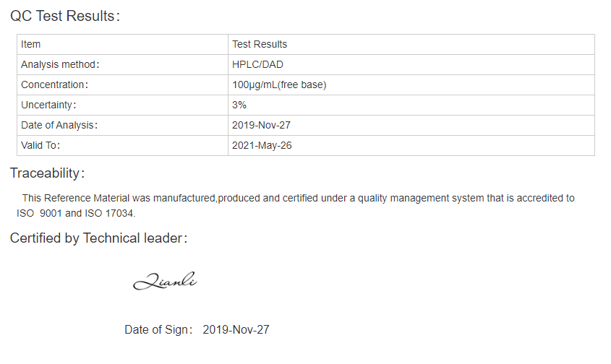
Task: Click the Date of Analysis label
Action: tap(59, 126)
